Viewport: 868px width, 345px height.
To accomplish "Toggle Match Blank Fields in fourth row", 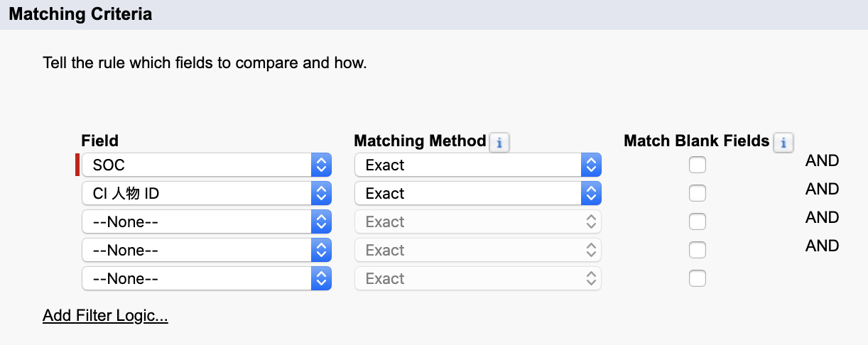I will 698,251.
